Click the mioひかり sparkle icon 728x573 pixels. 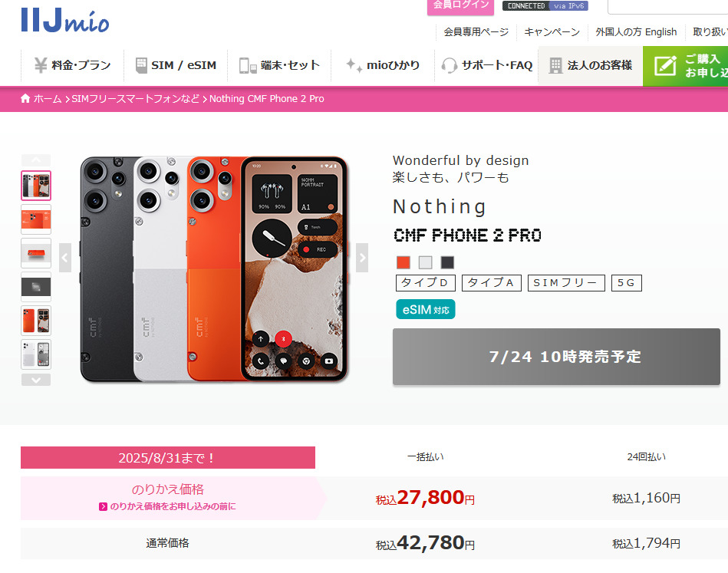(x=353, y=65)
